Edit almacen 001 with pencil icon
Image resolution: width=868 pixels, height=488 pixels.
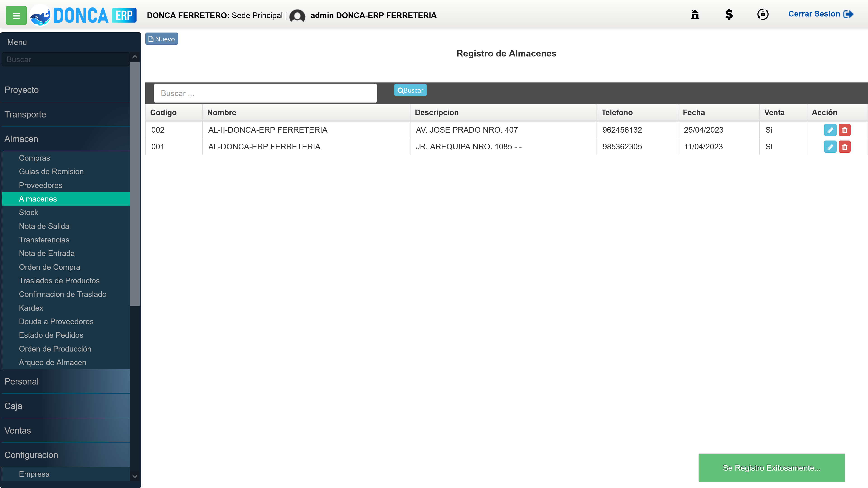coord(830,147)
